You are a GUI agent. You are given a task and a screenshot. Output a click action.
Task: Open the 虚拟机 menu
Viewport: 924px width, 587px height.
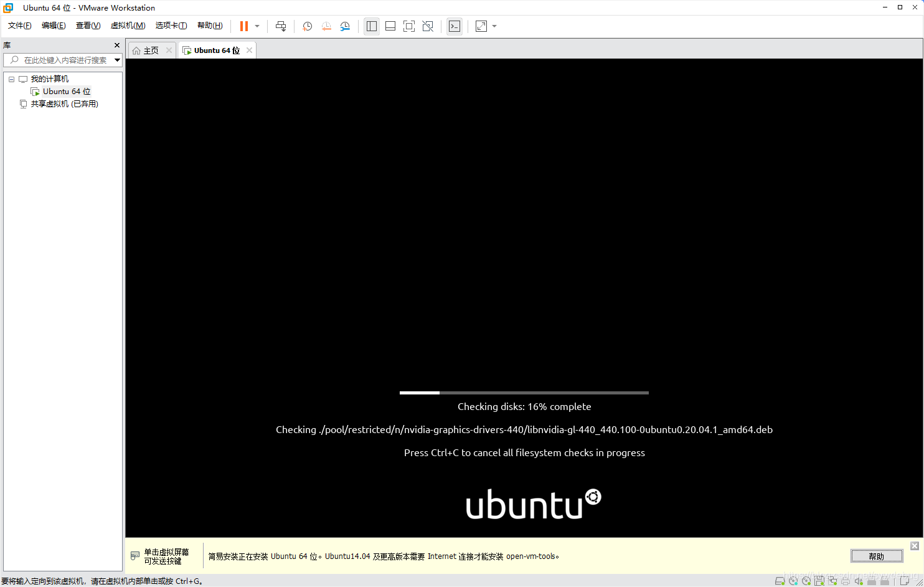pyautogui.click(x=128, y=26)
